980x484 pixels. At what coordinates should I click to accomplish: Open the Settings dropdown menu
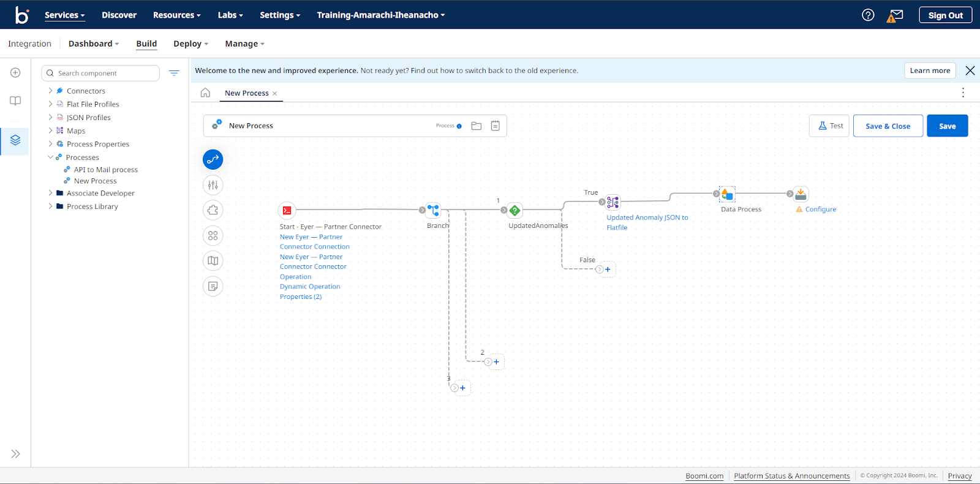(280, 15)
